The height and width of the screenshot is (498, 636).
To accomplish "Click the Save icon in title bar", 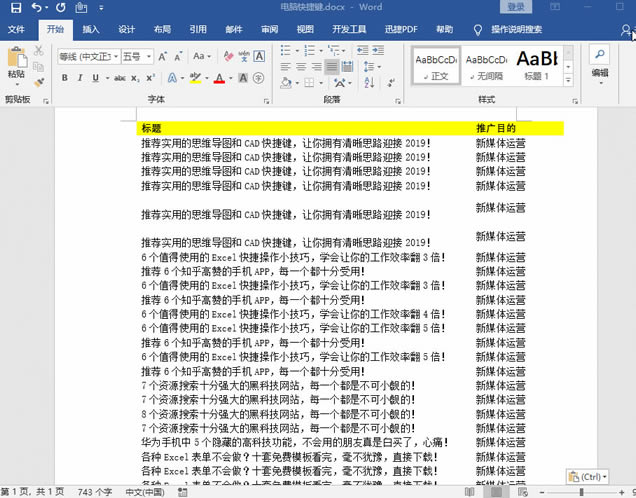I will click(x=15, y=7).
